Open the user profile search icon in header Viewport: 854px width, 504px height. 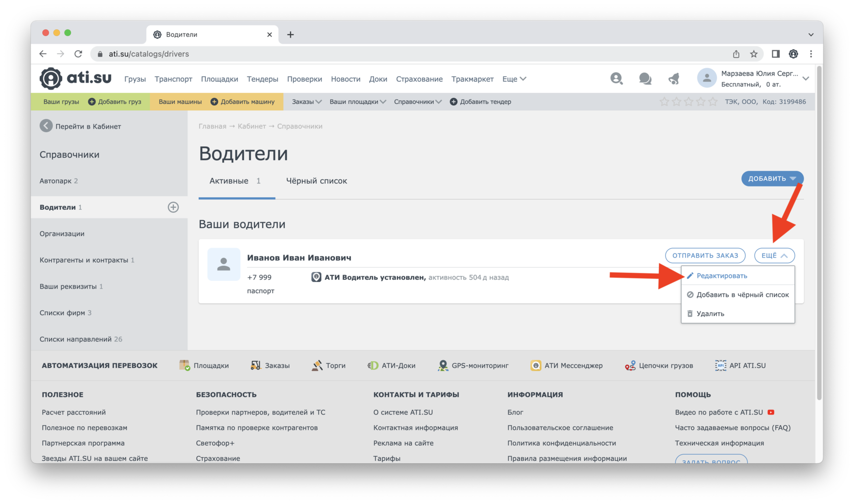pyautogui.click(x=616, y=78)
